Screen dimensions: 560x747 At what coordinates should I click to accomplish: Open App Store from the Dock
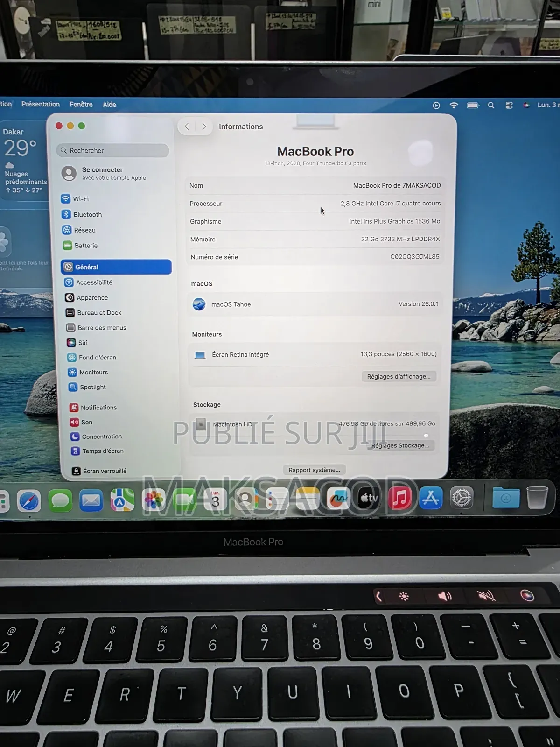(430, 498)
